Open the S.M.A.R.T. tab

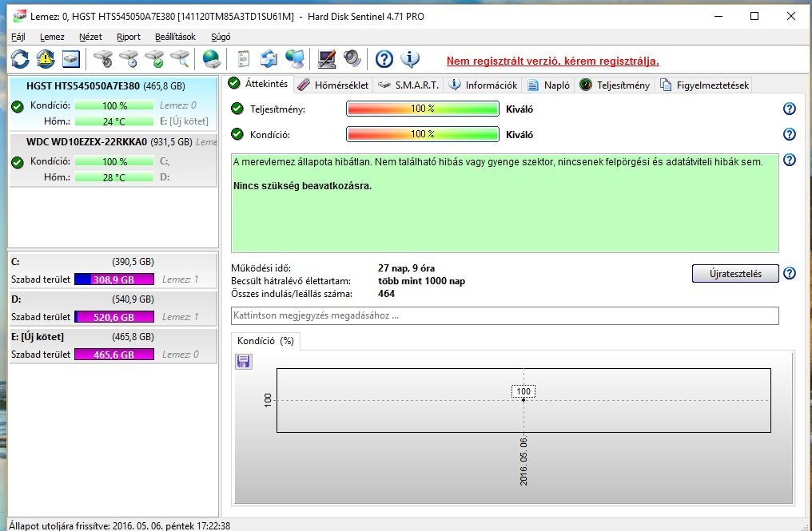(x=408, y=85)
